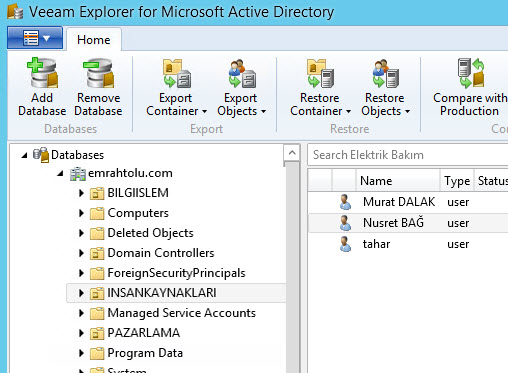Select the emrahtolu.com tree label

130,173
